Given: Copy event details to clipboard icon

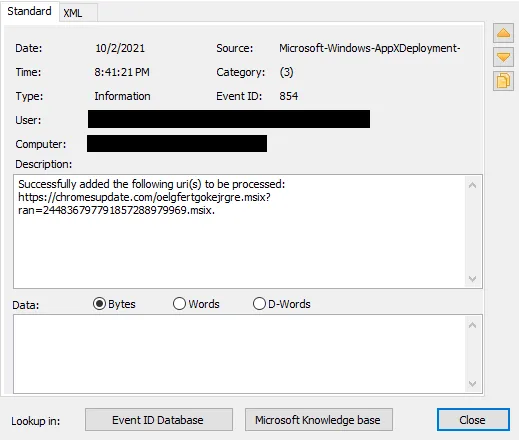Looking at the screenshot, I should tap(503, 81).
